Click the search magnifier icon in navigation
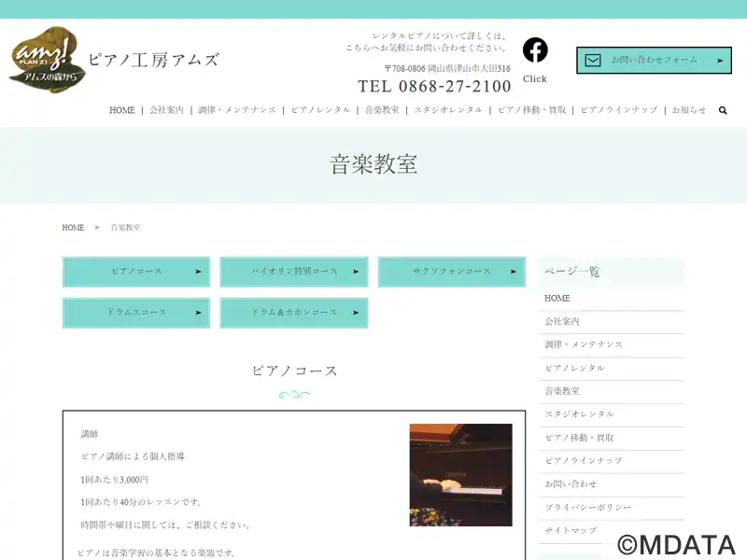The width and height of the screenshot is (747, 560). tap(723, 110)
